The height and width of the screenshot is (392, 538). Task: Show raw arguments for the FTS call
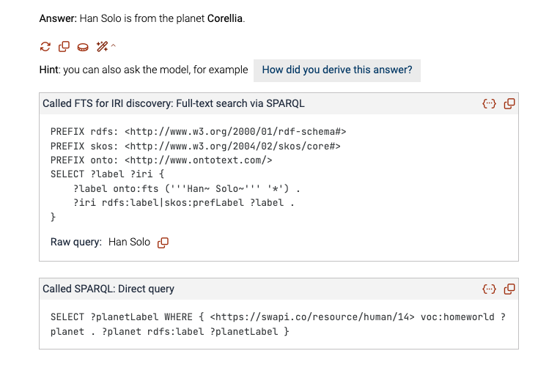pyautogui.click(x=490, y=103)
